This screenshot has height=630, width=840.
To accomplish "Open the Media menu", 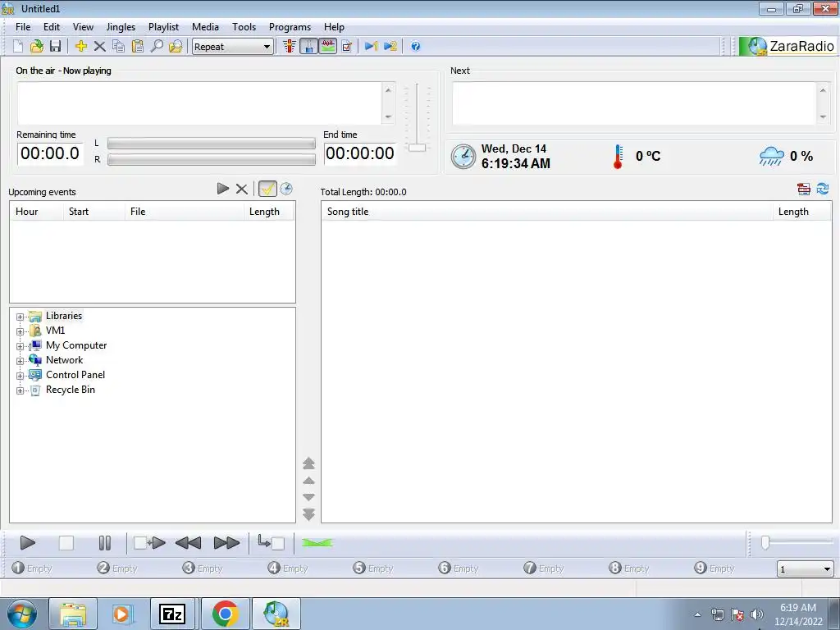I will [205, 27].
